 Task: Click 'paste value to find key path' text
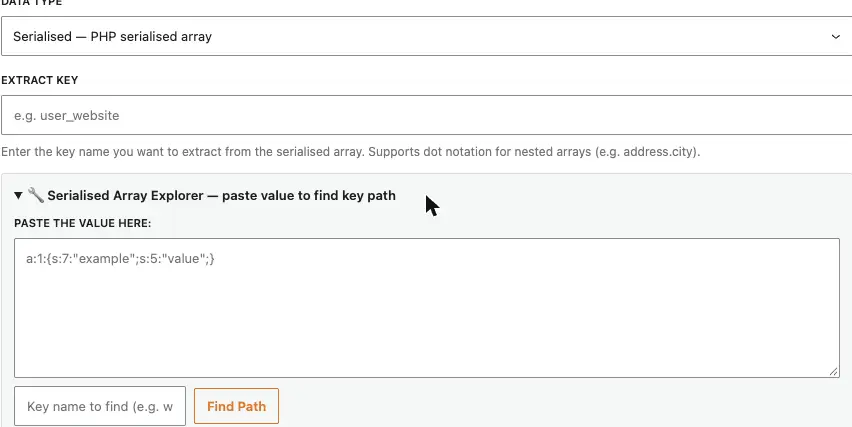[309, 196]
